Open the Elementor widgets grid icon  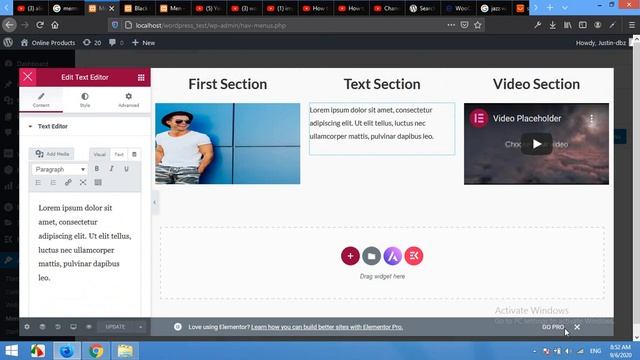(x=141, y=78)
